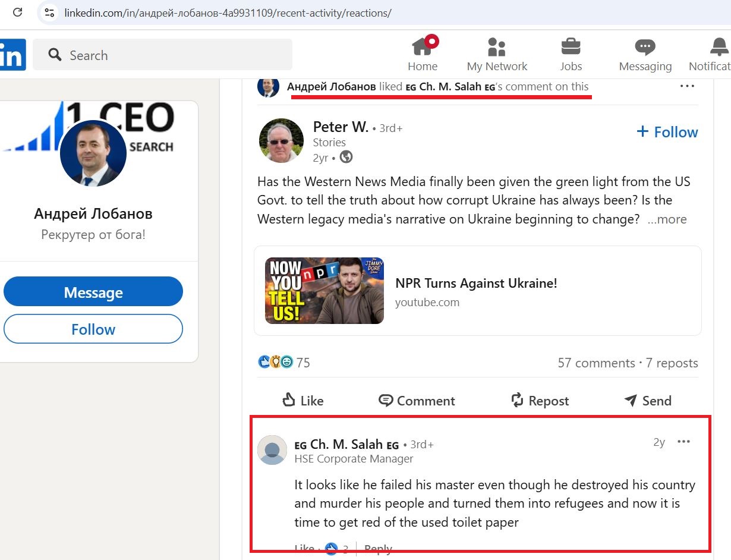The width and height of the screenshot is (731, 560).
Task: Open site information icon in address bar
Action: (x=49, y=12)
